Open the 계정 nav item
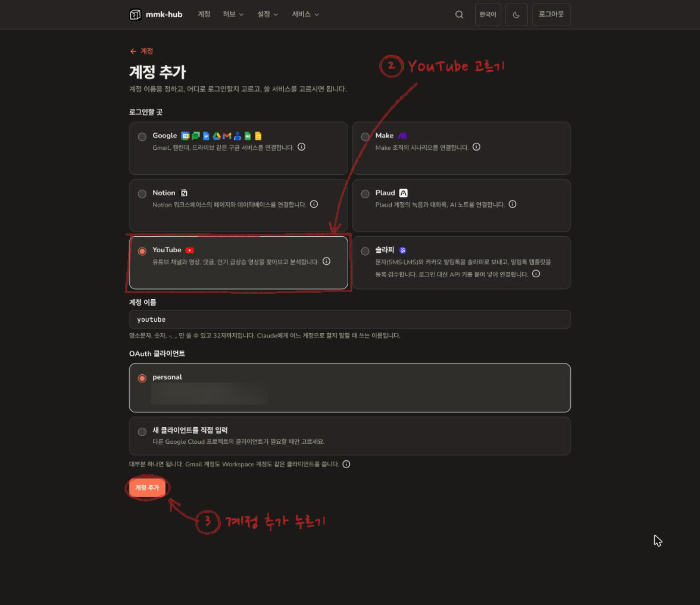 coord(204,14)
